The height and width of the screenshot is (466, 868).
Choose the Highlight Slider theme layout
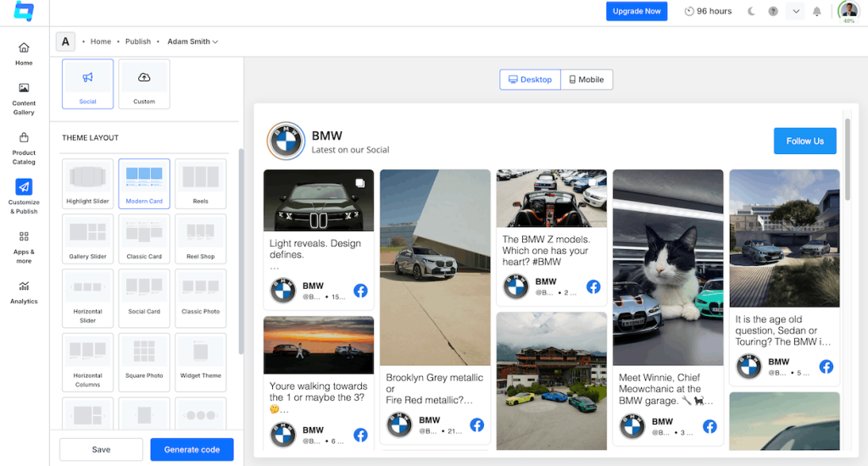coord(87,184)
